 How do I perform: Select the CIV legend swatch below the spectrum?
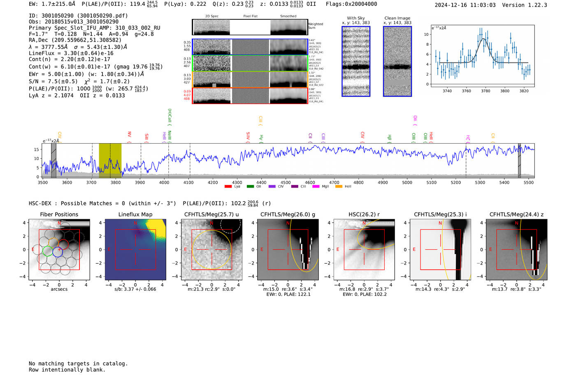pos(272,186)
